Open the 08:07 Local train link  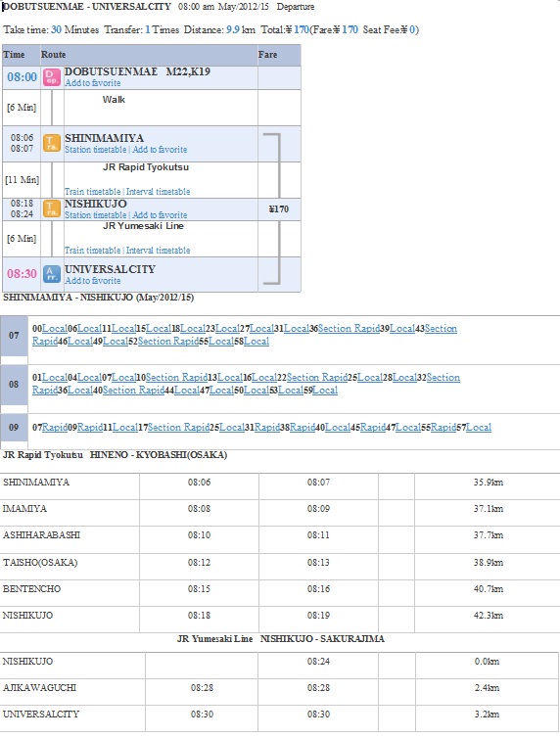coord(124,378)
